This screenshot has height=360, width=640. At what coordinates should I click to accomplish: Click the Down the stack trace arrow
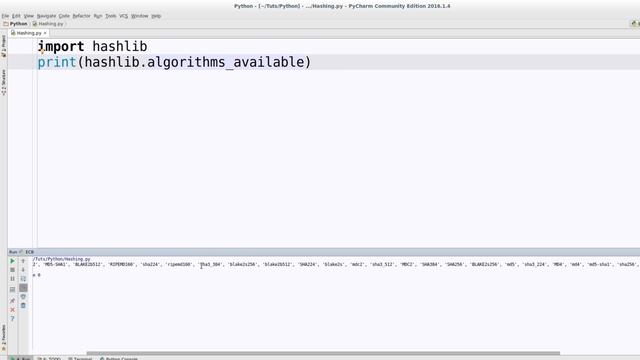tap(23, 270)
